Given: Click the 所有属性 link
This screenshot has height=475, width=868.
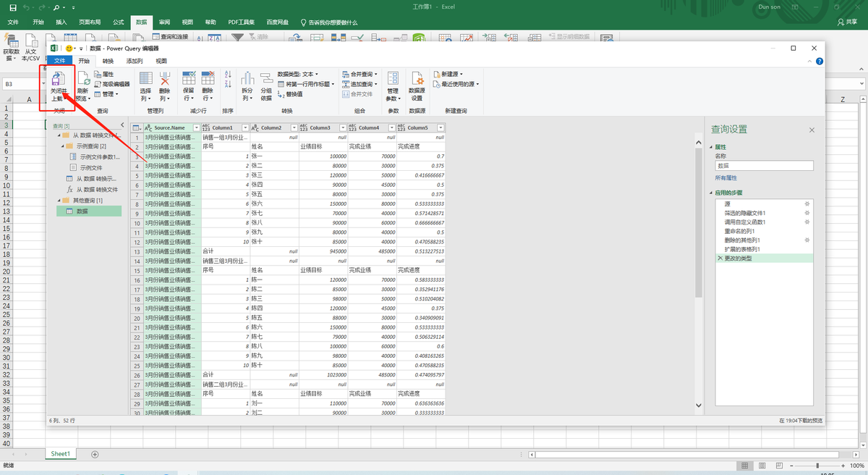Looking at the screenshot, I should click(726, 177).
